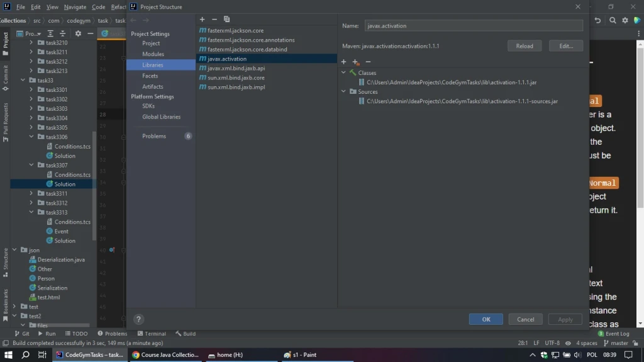644x362 pixels.
Task: Click the Remove root minus icon
Action: tap(368, 62)
